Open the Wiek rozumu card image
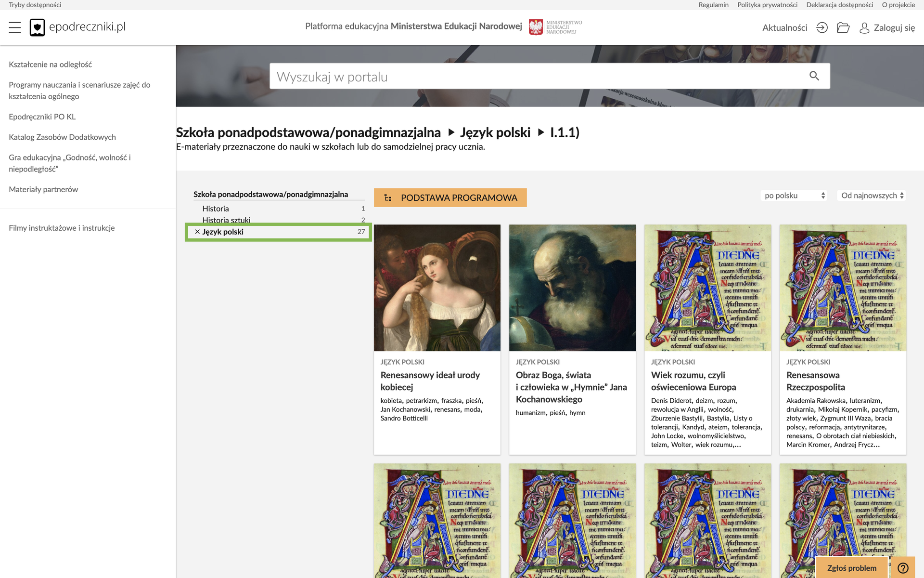This screenshot has height=578, width=924. pos(707,288)
